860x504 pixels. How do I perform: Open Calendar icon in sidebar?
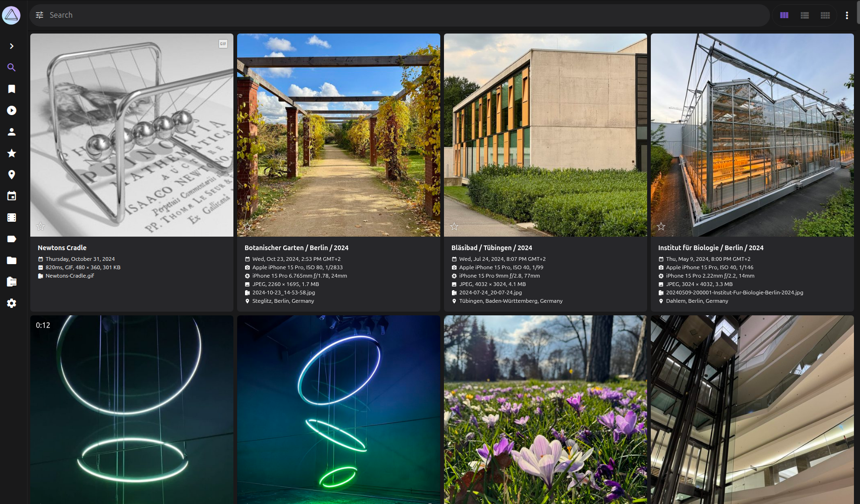[x=12, y=196]
